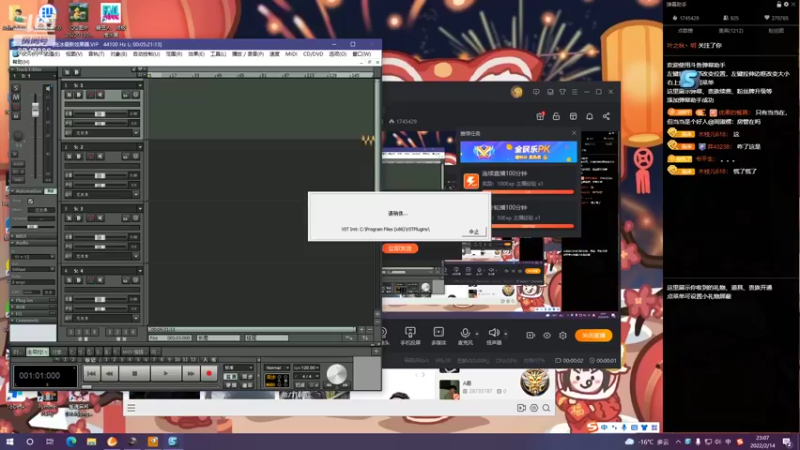
Task: Click the fast forward transport button
Action: pos(190,374)
